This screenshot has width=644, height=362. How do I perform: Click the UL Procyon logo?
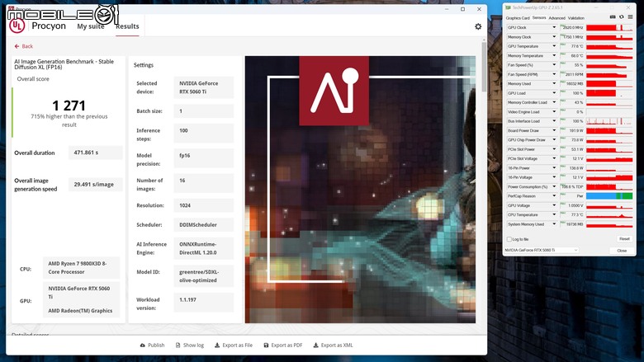[x=17, y=26]
